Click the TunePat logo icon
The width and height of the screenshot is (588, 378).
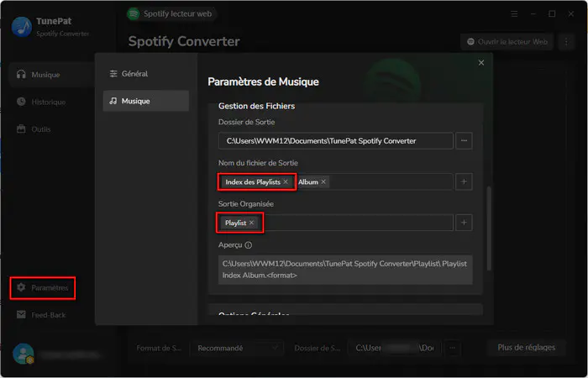point(22,27)
